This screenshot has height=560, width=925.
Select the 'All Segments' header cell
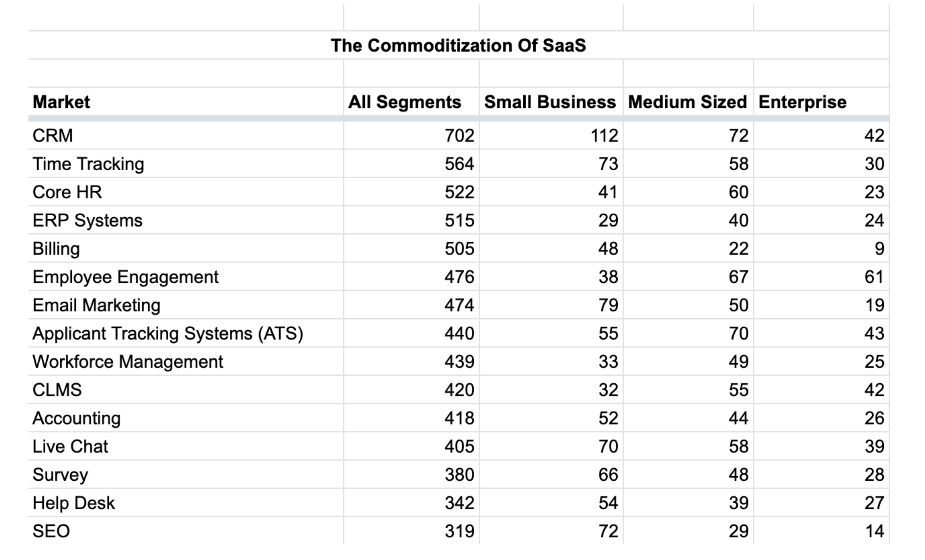405,102
